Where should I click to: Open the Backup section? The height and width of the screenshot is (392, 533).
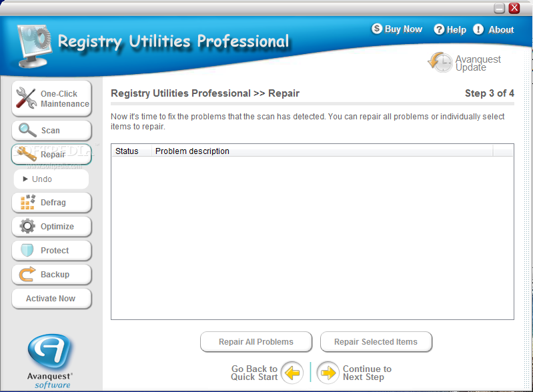[x=51, y=275]
